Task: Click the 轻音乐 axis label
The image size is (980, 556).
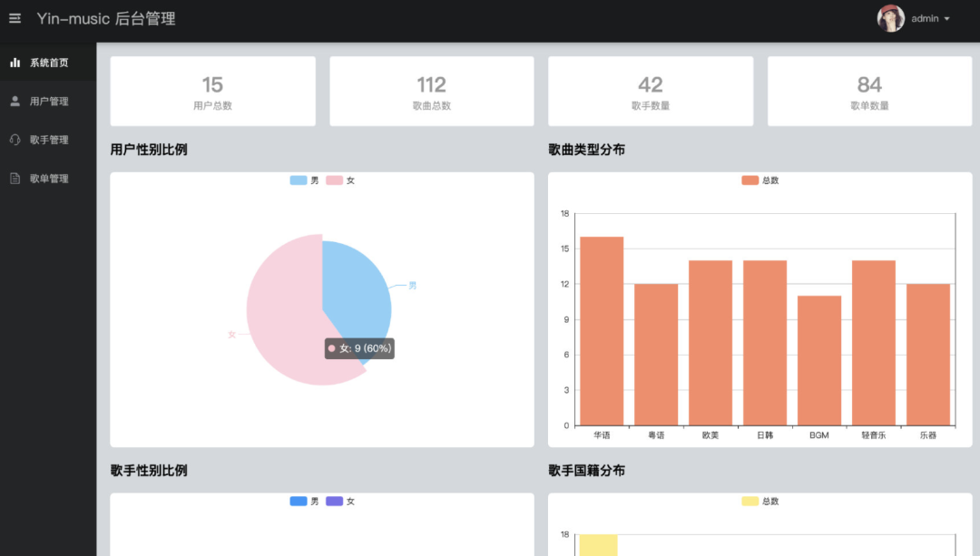Action: pyautogui.click(x=874, y=435)
